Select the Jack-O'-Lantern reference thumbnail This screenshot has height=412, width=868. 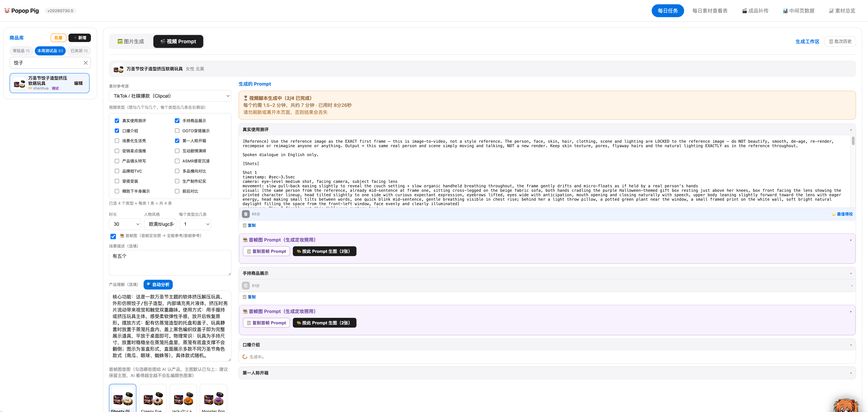183,398
